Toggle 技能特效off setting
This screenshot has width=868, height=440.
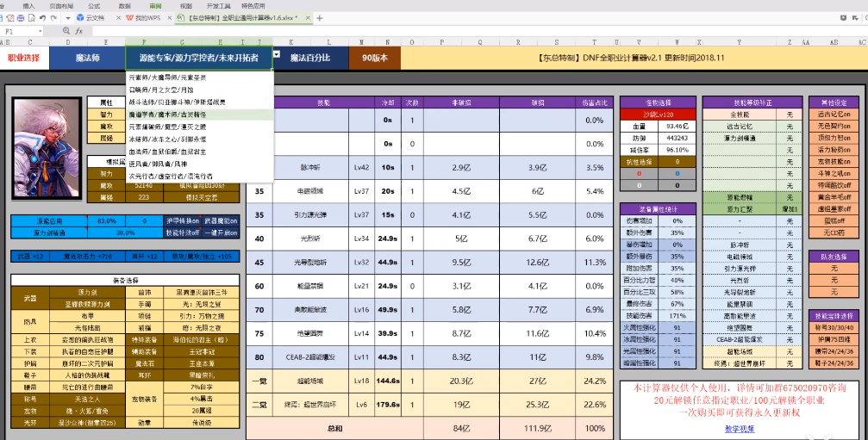click(182, 232)
